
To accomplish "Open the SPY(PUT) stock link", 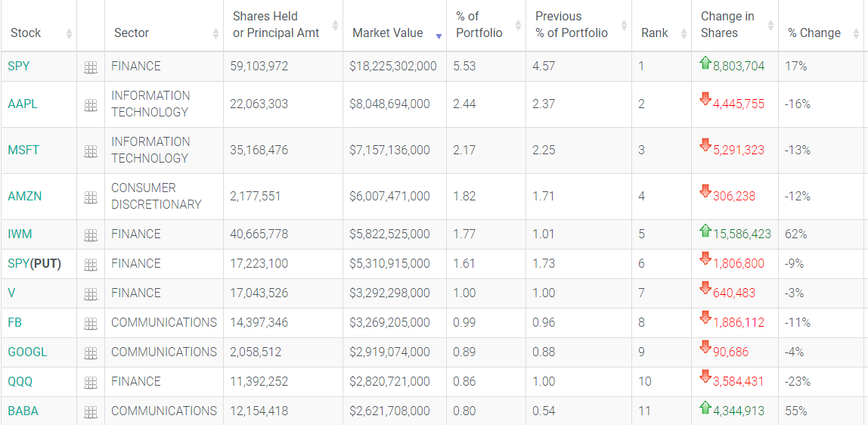I will 34,264.
